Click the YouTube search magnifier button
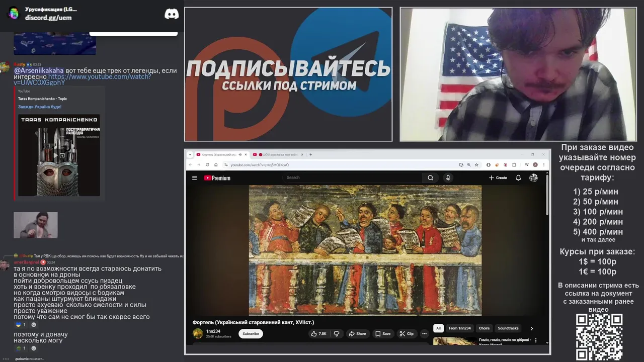This screenshot has width=644, height=362. pos(430,177)
